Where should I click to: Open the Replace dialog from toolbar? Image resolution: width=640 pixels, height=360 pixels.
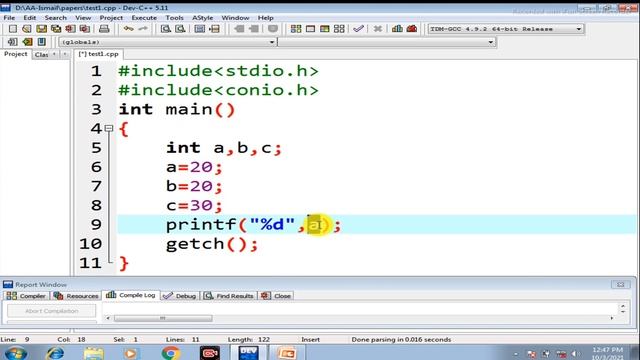coord(180,29)
